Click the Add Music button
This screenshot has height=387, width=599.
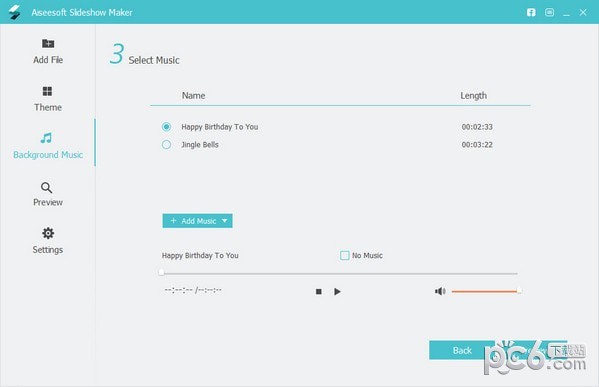[197, 221]
